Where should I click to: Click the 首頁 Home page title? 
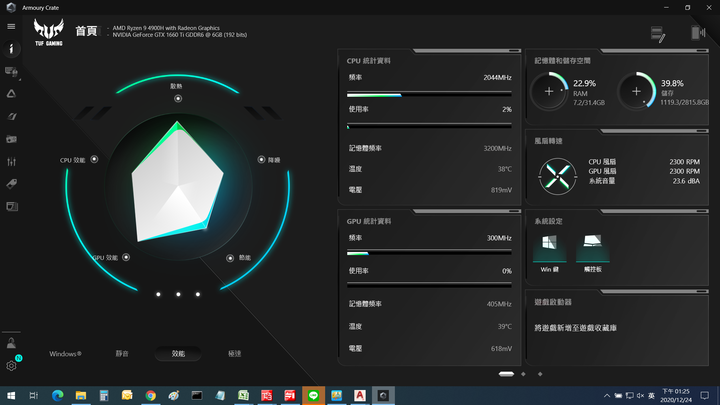point(86,31)
